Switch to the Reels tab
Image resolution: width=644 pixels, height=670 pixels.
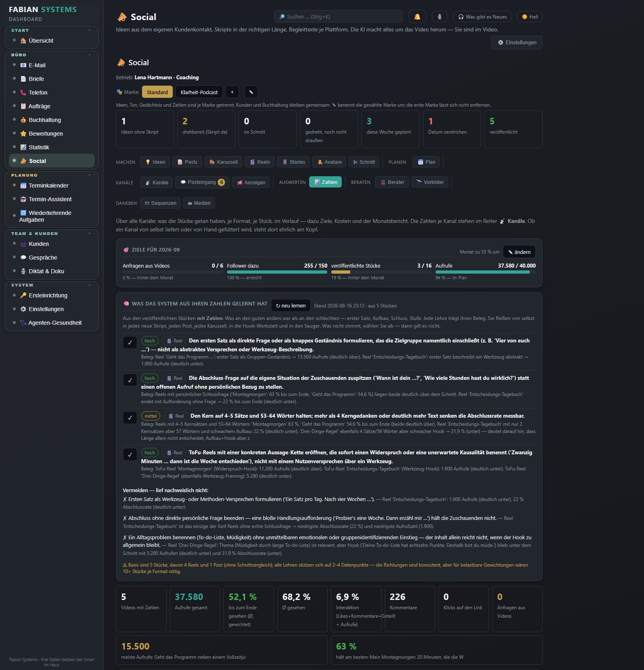[x=260, y=162]
